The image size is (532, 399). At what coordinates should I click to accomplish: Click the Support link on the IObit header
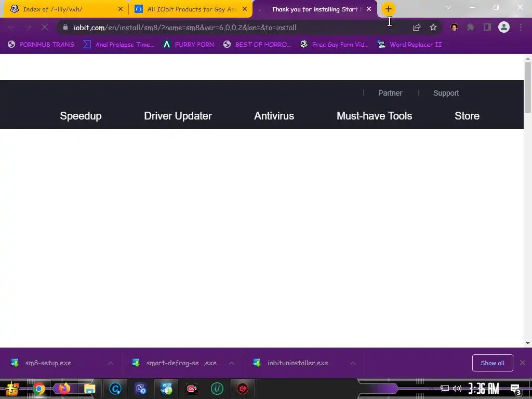coord(446,93)
